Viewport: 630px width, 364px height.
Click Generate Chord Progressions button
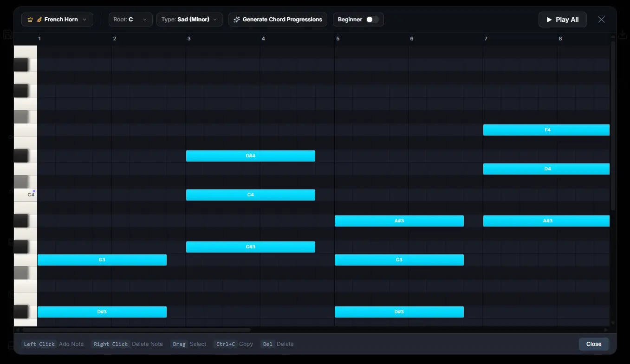pyautogui.click(x=278, y=19)
